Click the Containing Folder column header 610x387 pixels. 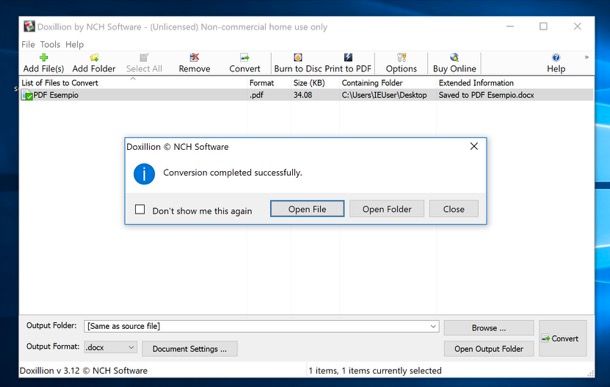[372, 83]
